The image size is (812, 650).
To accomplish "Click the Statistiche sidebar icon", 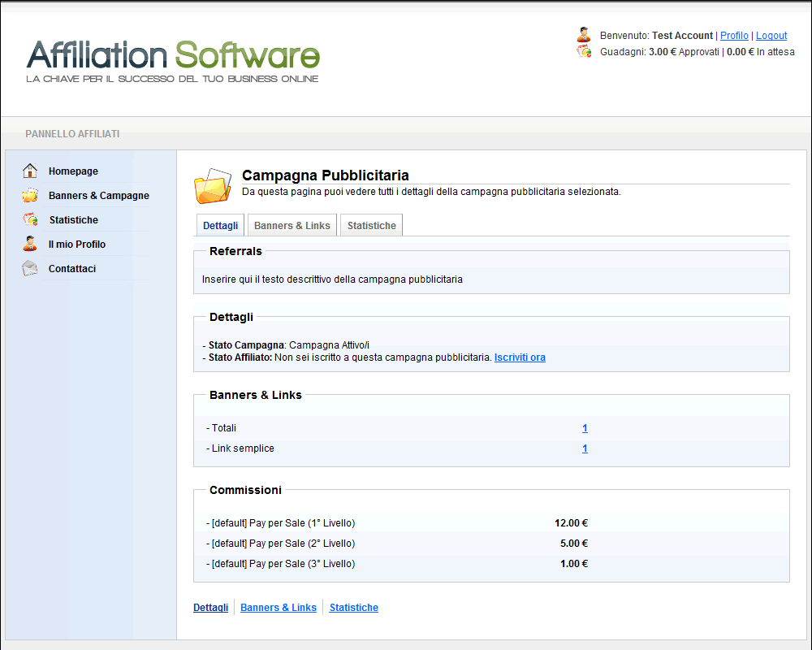I will [30, 220].
